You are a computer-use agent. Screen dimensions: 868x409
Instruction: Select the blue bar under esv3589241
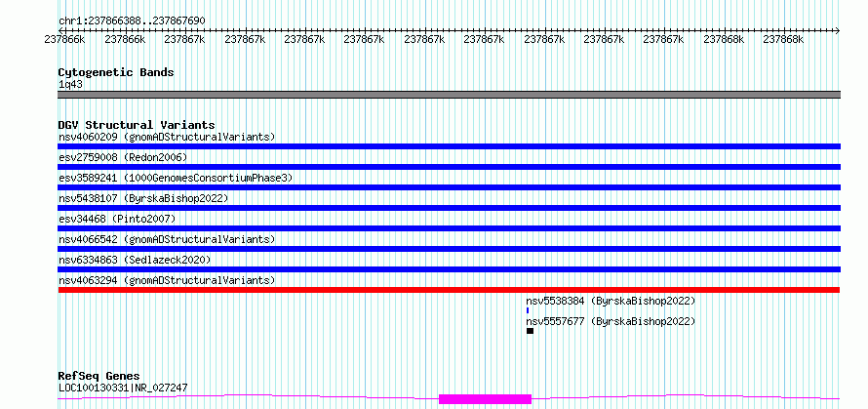coord(449,187)
